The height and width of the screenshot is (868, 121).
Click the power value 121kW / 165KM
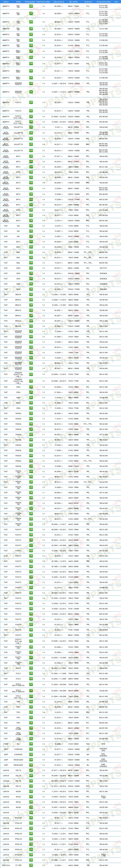point(74,45)
